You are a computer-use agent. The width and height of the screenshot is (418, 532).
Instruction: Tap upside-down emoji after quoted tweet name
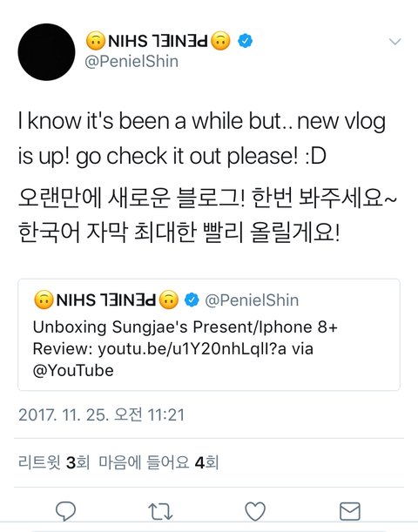[169, 300]
